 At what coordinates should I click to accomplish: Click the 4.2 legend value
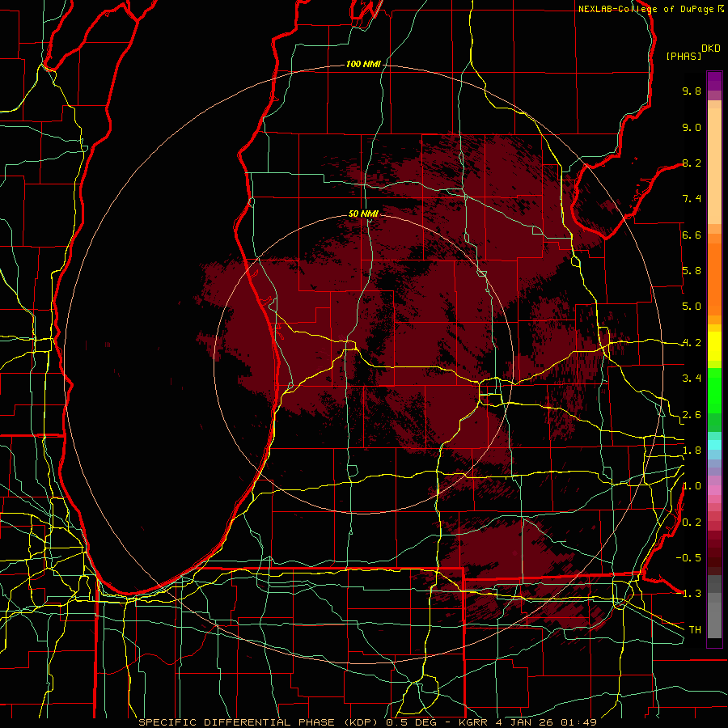click(x=692, y=343)
